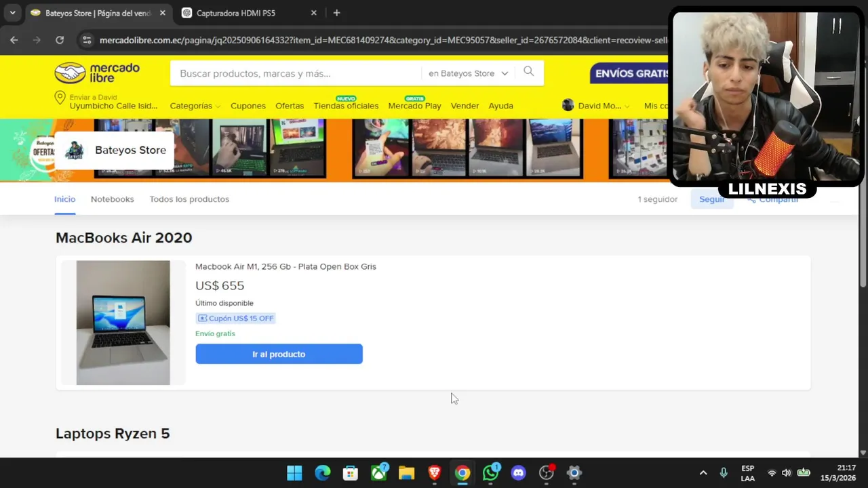Screen dimensions: 868x488
Task: Open Mercado Play
Action: pyautogui.click(x=414, y=106)
